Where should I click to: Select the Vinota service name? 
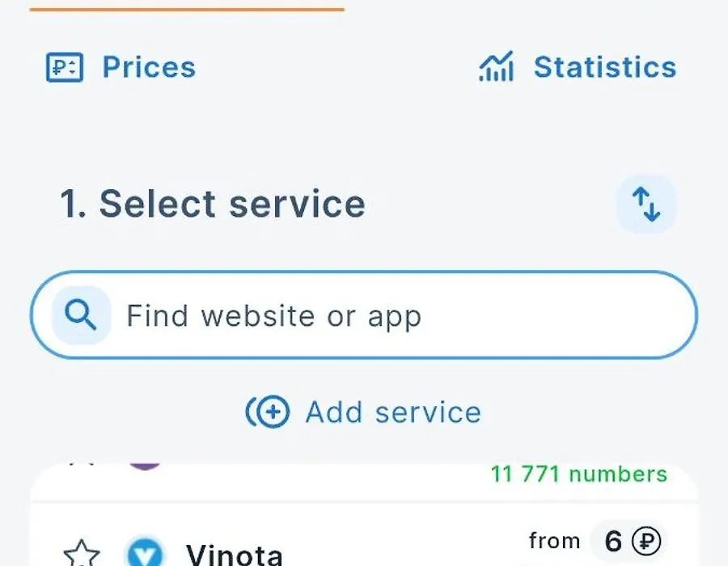click(x=235, y=555)
